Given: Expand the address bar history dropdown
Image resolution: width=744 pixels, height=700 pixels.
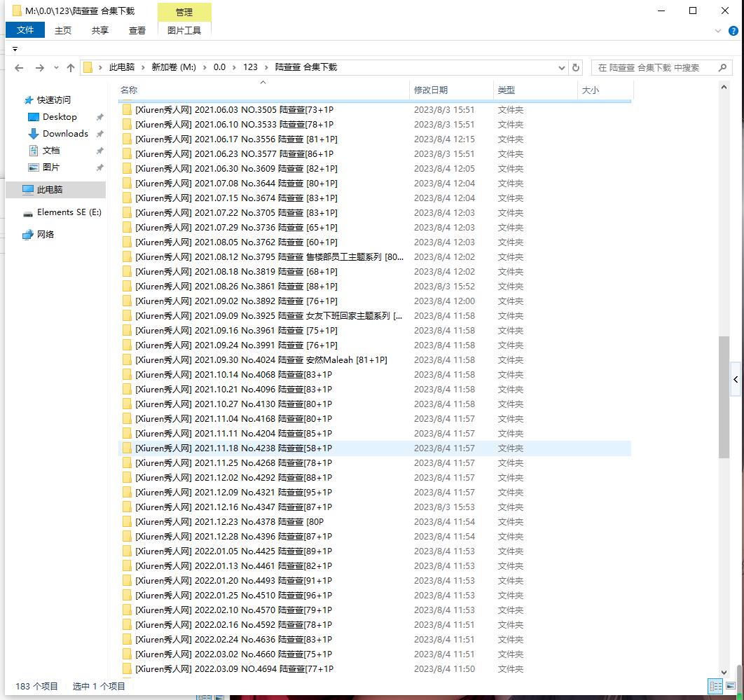Looking at the screenshot, I should (x=562, y=68).
